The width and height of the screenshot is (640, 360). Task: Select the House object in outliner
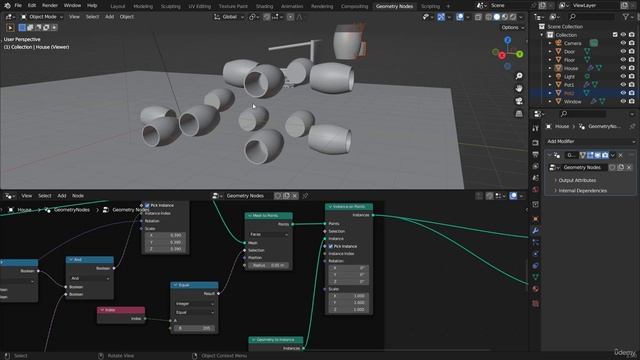571,68
